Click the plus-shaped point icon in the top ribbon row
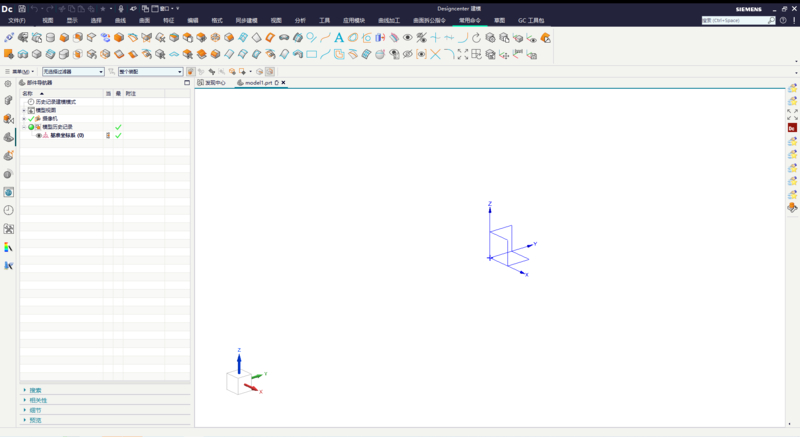This screenshot has width=800, height=437. (x=435, y=38)
